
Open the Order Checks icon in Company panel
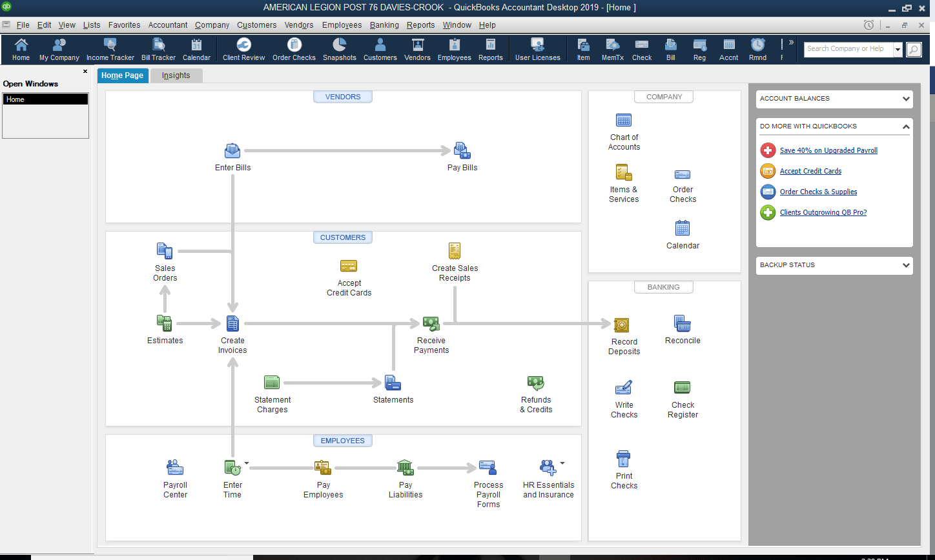pos(683,174)
